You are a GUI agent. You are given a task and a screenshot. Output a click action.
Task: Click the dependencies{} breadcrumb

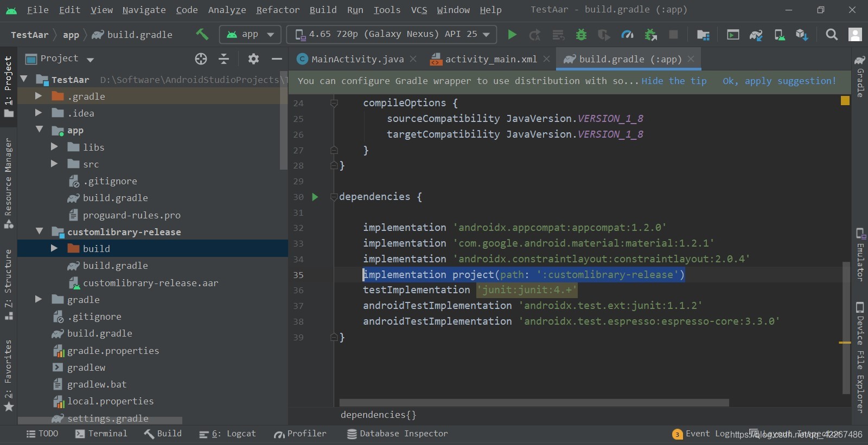point(378,415)
